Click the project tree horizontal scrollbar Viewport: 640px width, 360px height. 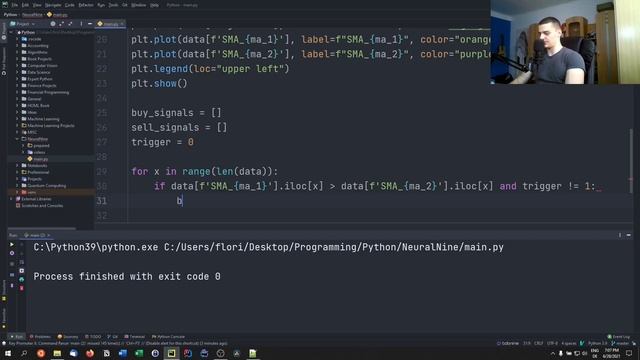[x=42, y=228]
